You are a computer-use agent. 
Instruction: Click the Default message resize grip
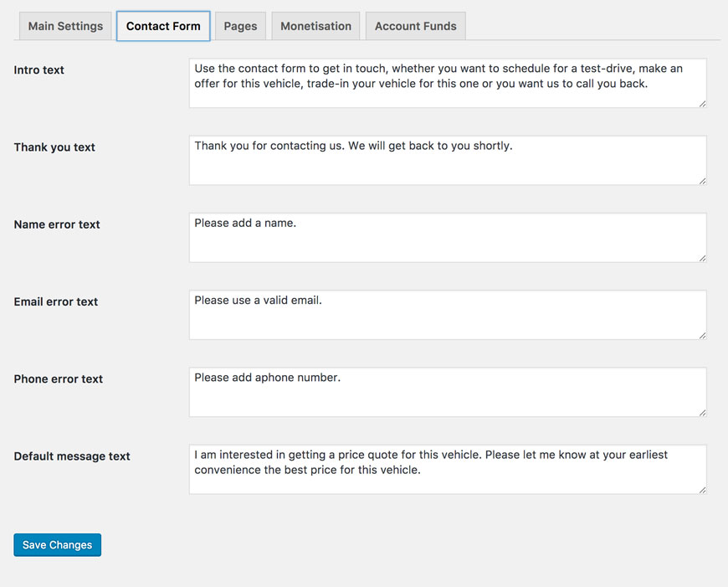[702, 490]
